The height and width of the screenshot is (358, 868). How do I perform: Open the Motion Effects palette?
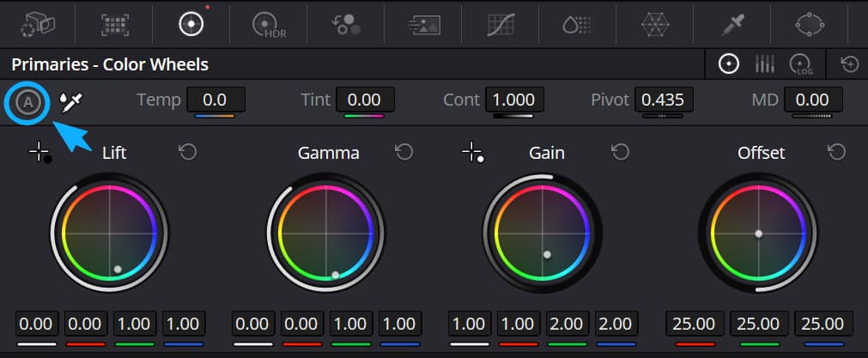point(423,24)
